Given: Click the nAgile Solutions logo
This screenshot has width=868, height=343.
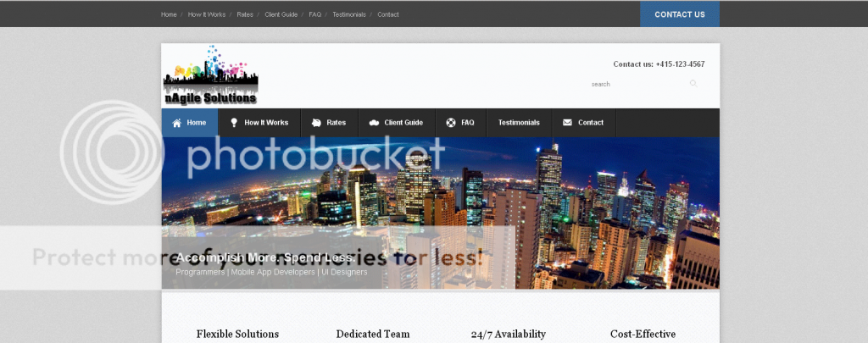Looking at the screenshot, I should [x=210, y=75].
